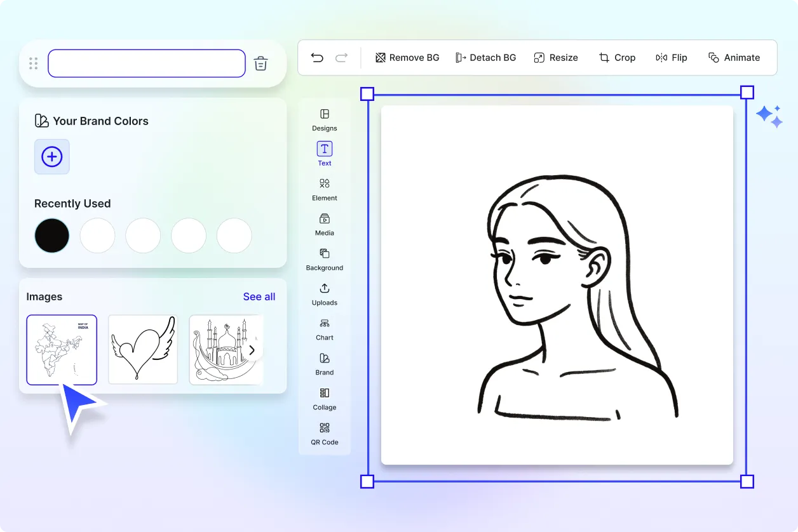The width and height of the screenshot is (798, 532).
Task: Open the QR Code generator
Action: 324,434
